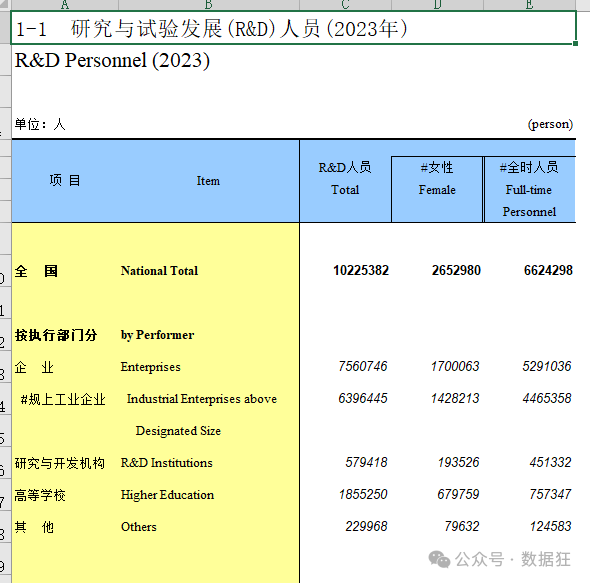Viewport: 590px width, 583px height.
Task: Select the national female value 2652980
Action: [456, 270]
